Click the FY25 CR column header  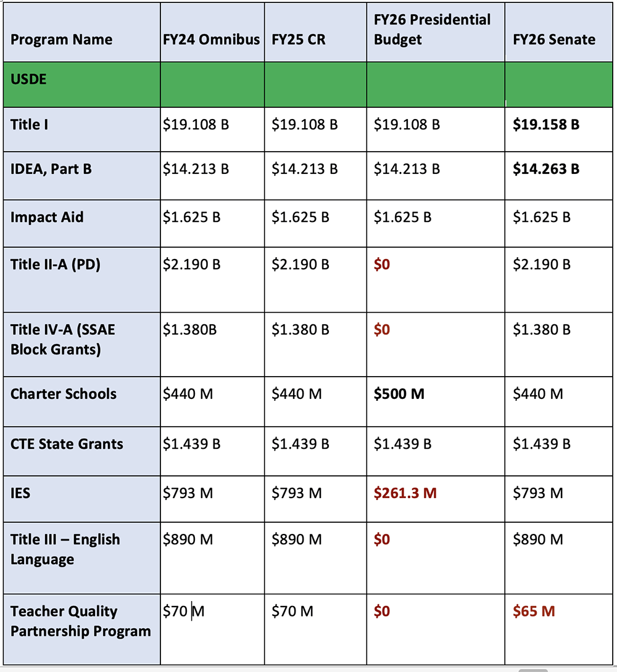pyautogui.click(x=299, y=40)
